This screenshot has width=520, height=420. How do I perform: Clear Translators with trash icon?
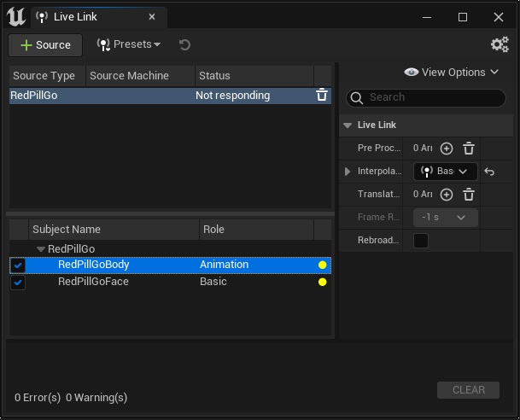click(x=468, y=195)
